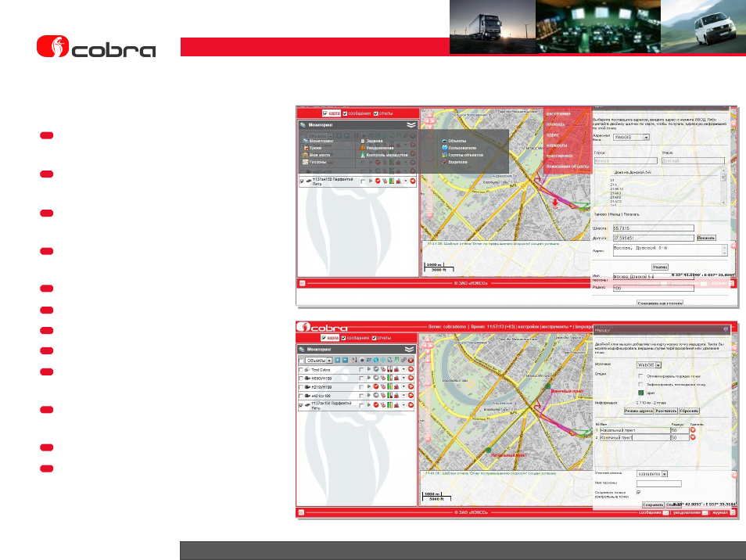Image resolution: width=746 pixels, height=560 pixels.
Task: Open журнал icon in lower screenshot's status bar
Action: (731, 512)
